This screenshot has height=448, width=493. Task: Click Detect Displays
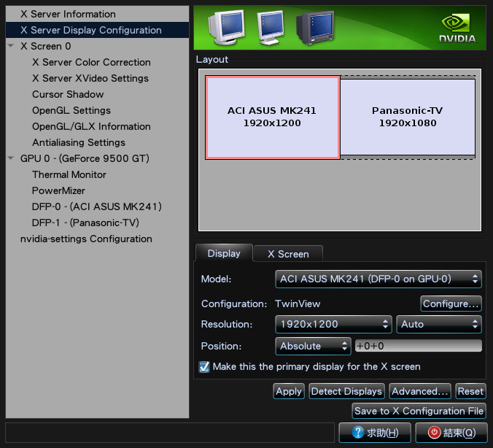click(346, 391)
